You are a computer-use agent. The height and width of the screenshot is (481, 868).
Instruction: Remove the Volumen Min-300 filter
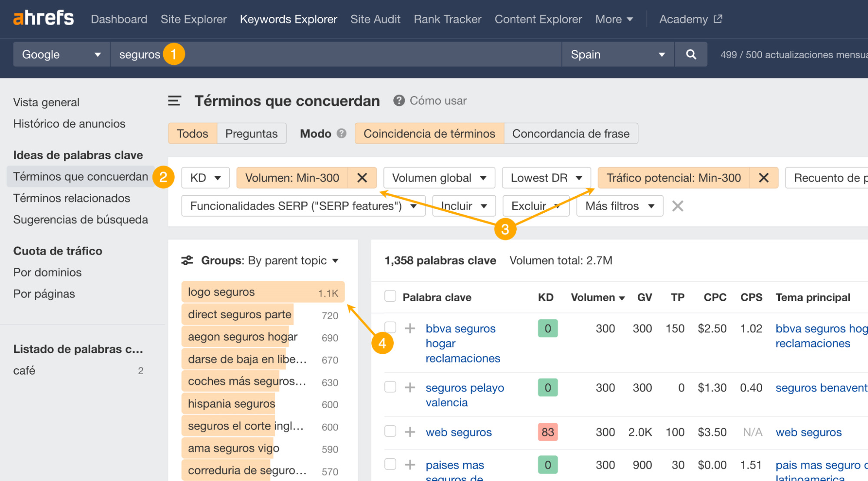(362, 178)
